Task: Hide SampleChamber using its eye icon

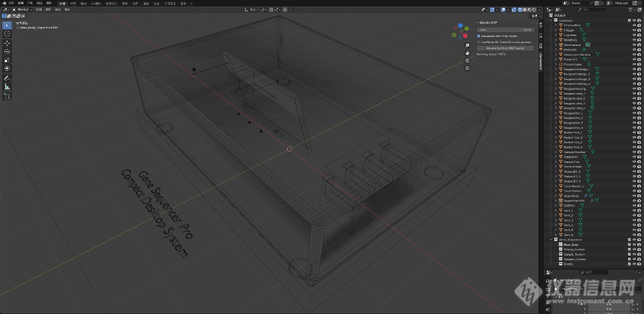Action: [x=635, y=152]
